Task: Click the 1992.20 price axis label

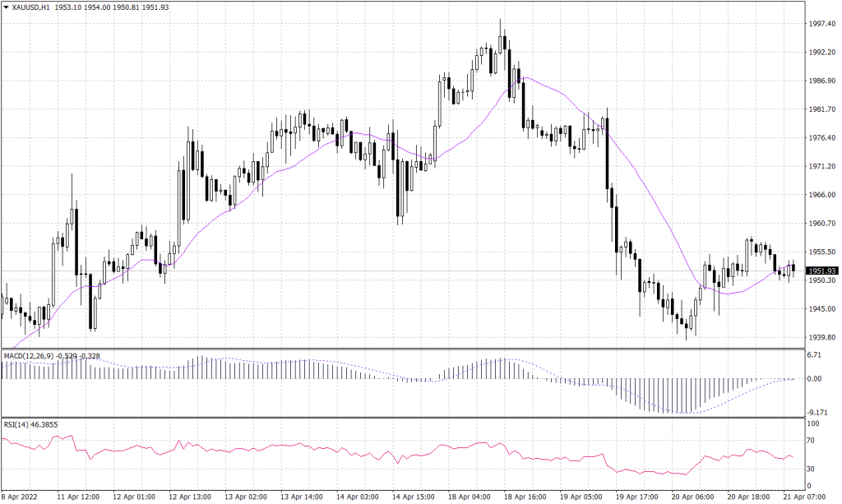Action: [822, 52]
